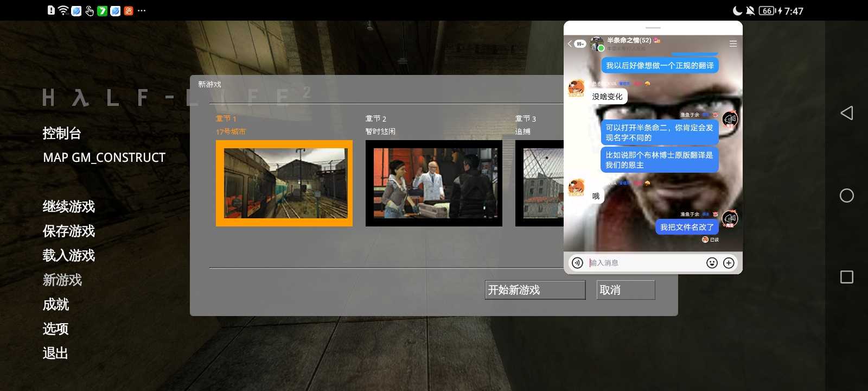Open 载入游戏 load game menu
The height and width of the screenshot is (391, 868).
69,255
